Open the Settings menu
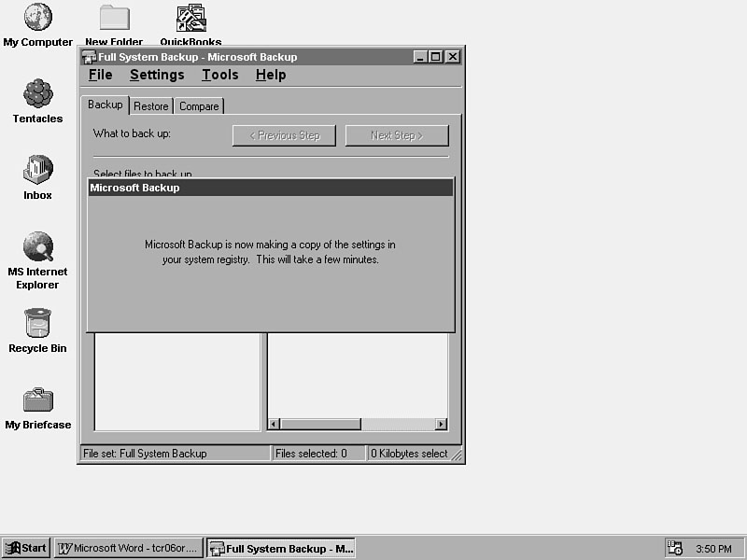Image resolution: width=747 pixels, height=560 pixels. coord(157,75)
